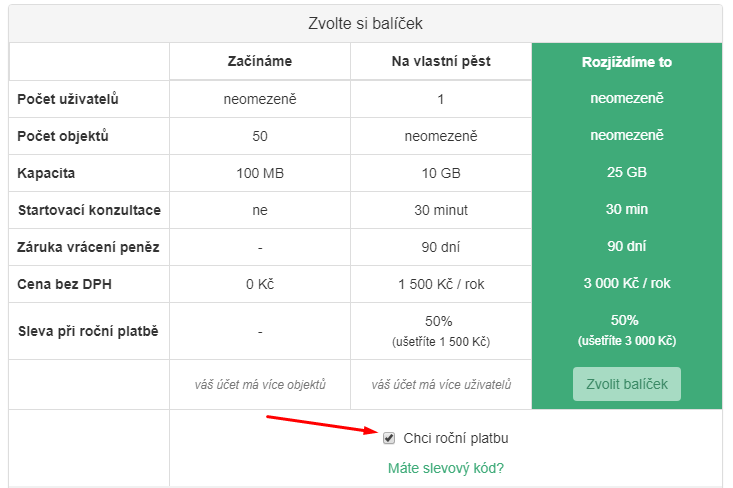
Task: Uncheck the Chci roční platbu checkbox
Action: pyautogui.click(x=389, y=438)
